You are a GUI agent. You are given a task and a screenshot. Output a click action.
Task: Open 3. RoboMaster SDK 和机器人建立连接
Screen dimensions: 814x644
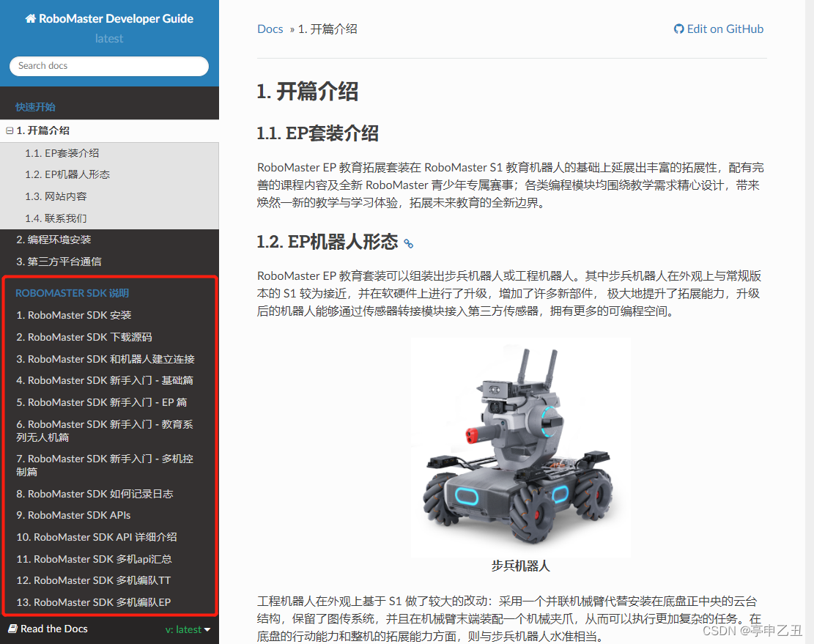(106, 359)
